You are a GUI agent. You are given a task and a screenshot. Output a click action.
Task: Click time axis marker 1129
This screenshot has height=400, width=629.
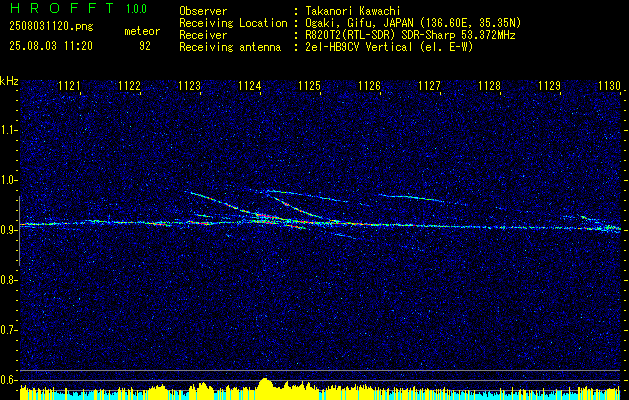[549, 86]
